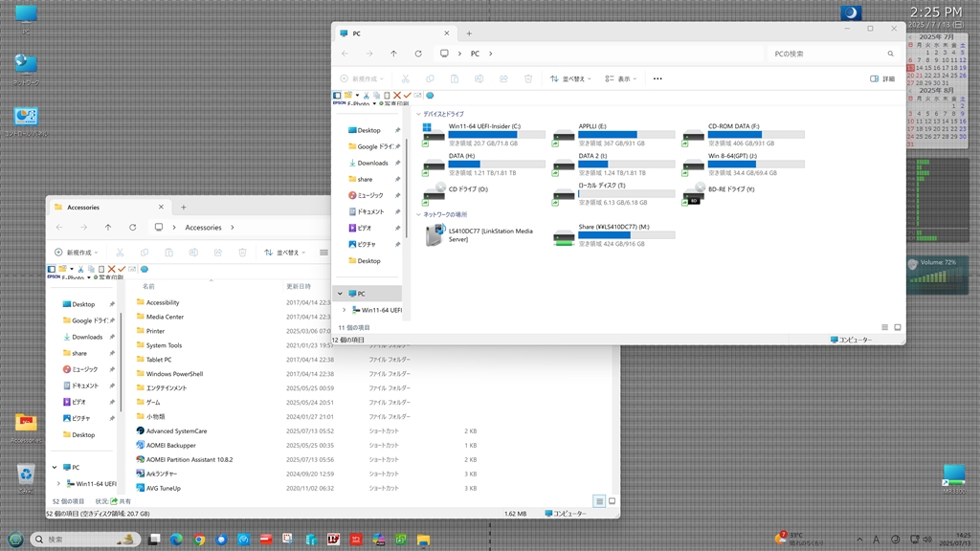Click the Start button on taskbar
Screen dimensions: 980x551
pyautogui.click(x=15, y=540)
